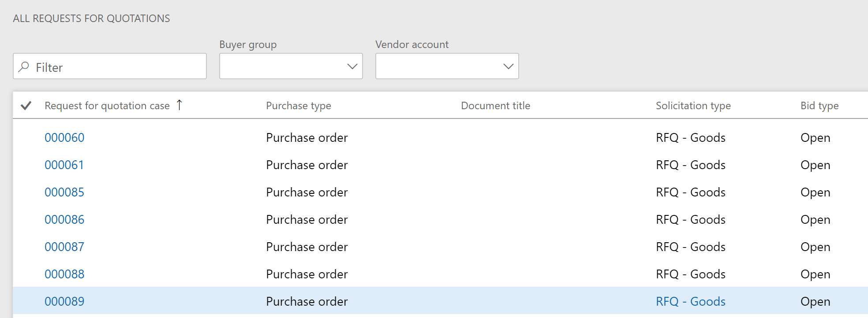Toggle the select-all rows checkmark
This screenshot has height=318, width=868.
(26, 106)
